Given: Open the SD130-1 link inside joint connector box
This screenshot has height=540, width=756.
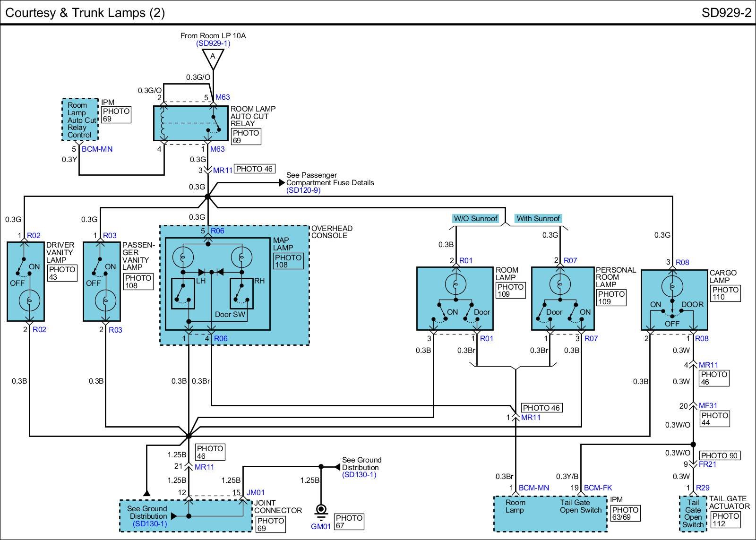Looking at the screenshot, I should tap(150, 524).
